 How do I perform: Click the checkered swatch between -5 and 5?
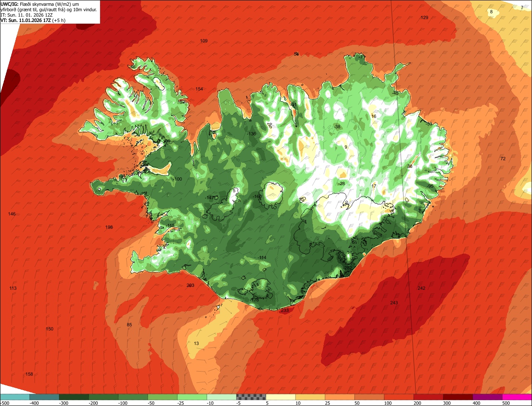(x=251, y=397)
